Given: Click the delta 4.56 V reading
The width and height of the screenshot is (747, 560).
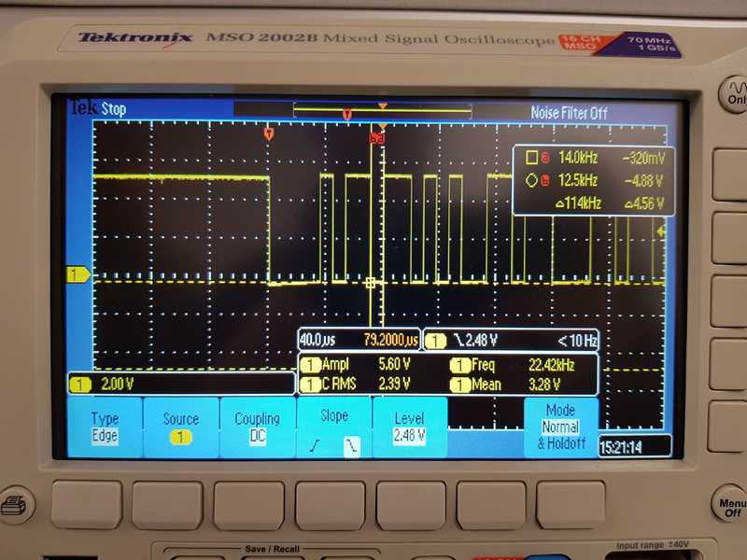Looking at the screenshot, I should [x=644, y=203].
